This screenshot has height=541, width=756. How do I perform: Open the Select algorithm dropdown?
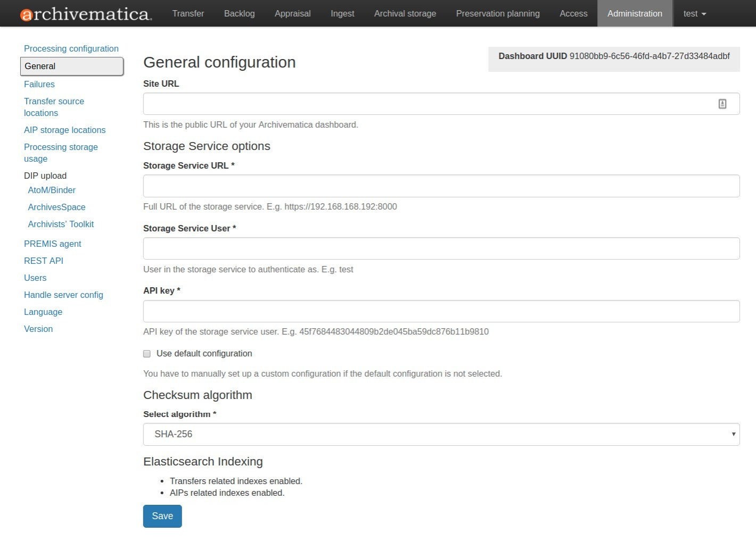[441, 434]
